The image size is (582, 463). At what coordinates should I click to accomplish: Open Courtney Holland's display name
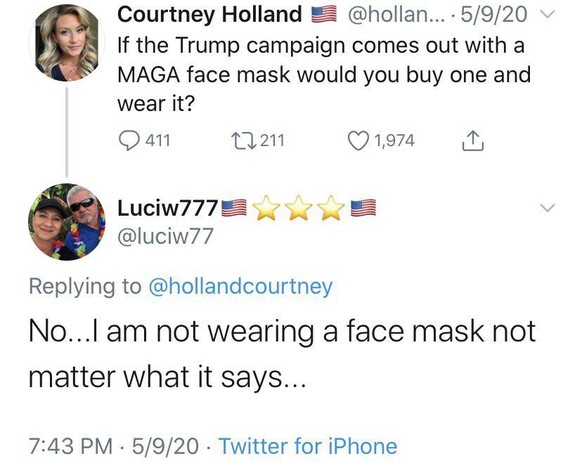[210, 15]
